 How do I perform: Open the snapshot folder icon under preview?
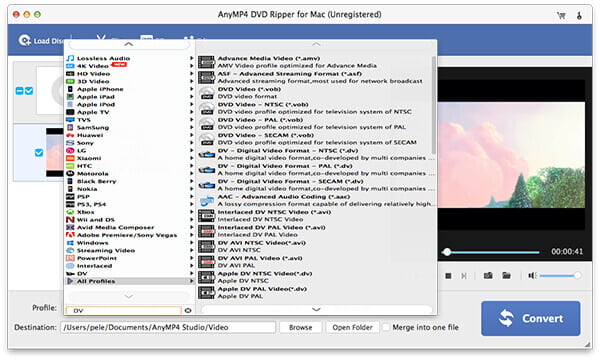click(507, 275)
